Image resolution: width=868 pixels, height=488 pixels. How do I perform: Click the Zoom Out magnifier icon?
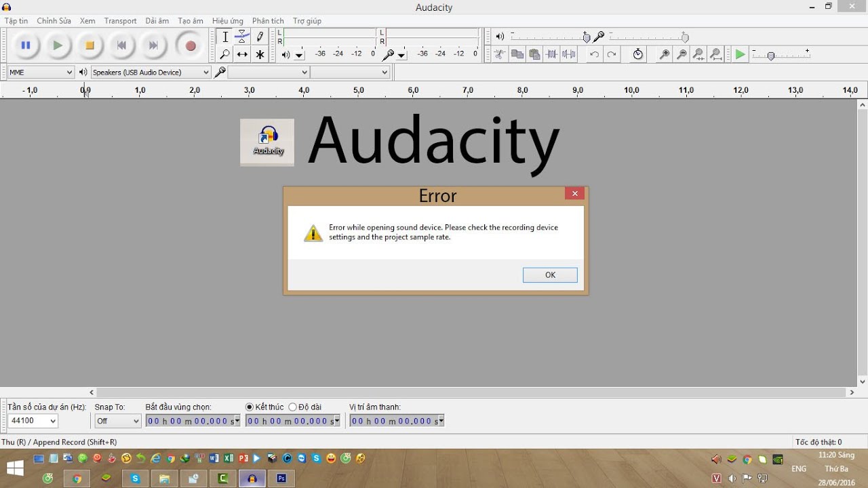point(682,54)
